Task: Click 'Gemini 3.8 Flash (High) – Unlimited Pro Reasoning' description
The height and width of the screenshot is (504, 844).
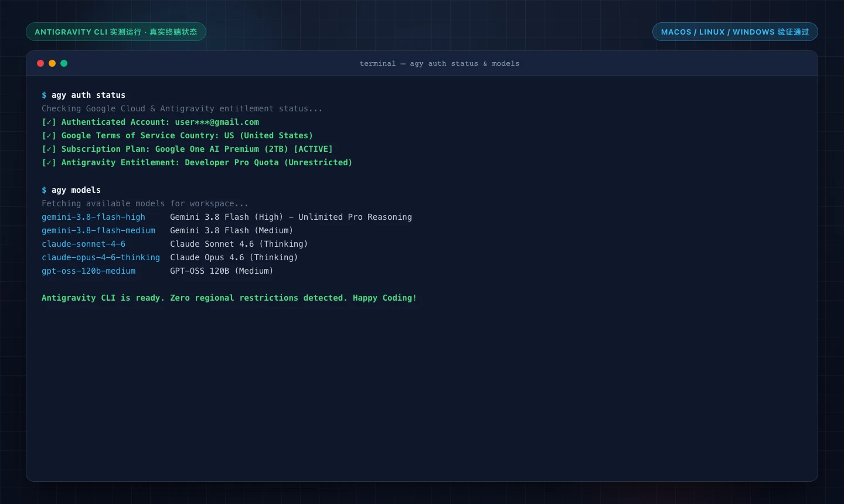Action: [291, 217]
